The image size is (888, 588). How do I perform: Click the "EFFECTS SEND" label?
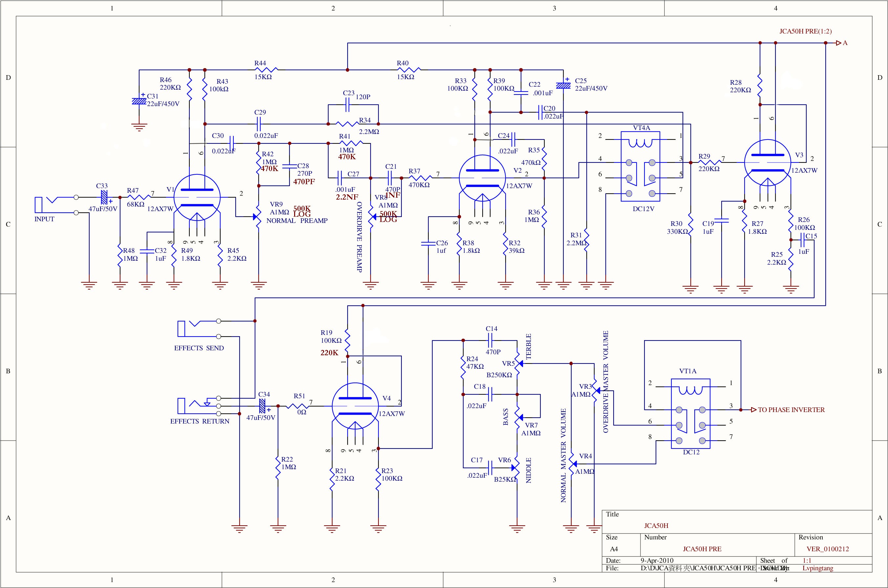pyautogui.click(x=199, y=348)
